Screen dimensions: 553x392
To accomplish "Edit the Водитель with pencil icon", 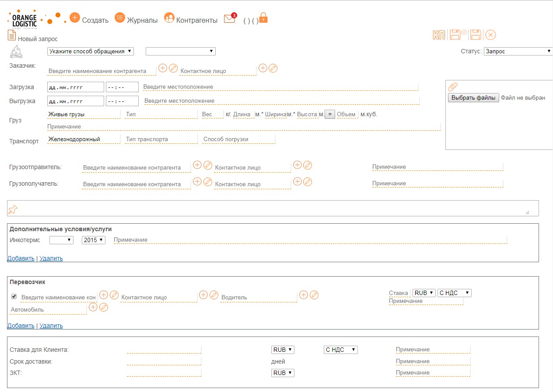I will coord(314,295).
